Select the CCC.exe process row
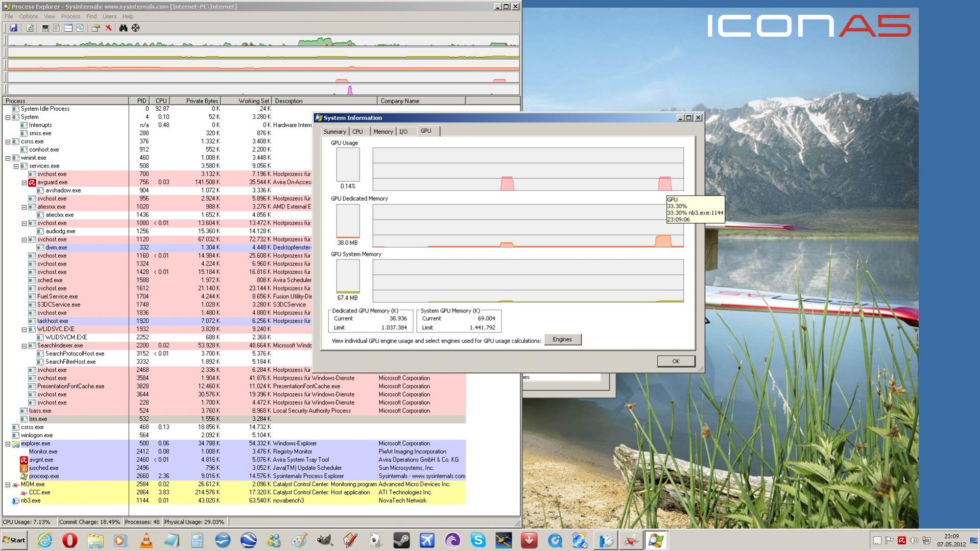The image size is (980, 551). click(234, 493)
